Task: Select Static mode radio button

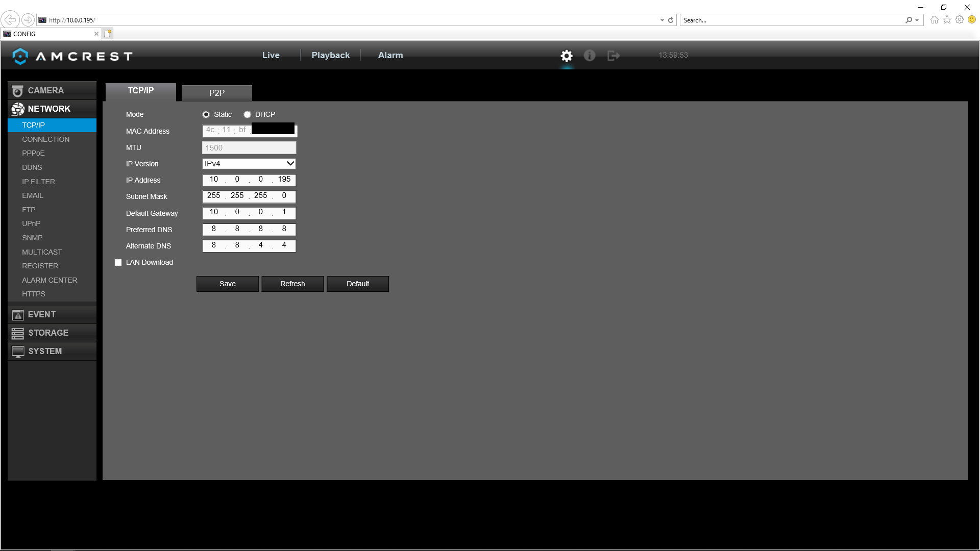Action: tap(206, 115)
